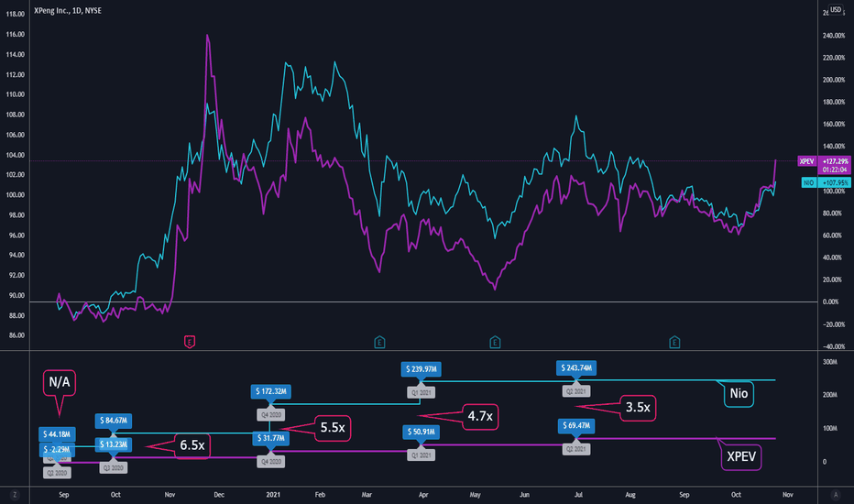Click the $ -2.29M value label
Screen dimensions: 854x504
[57, 450]
